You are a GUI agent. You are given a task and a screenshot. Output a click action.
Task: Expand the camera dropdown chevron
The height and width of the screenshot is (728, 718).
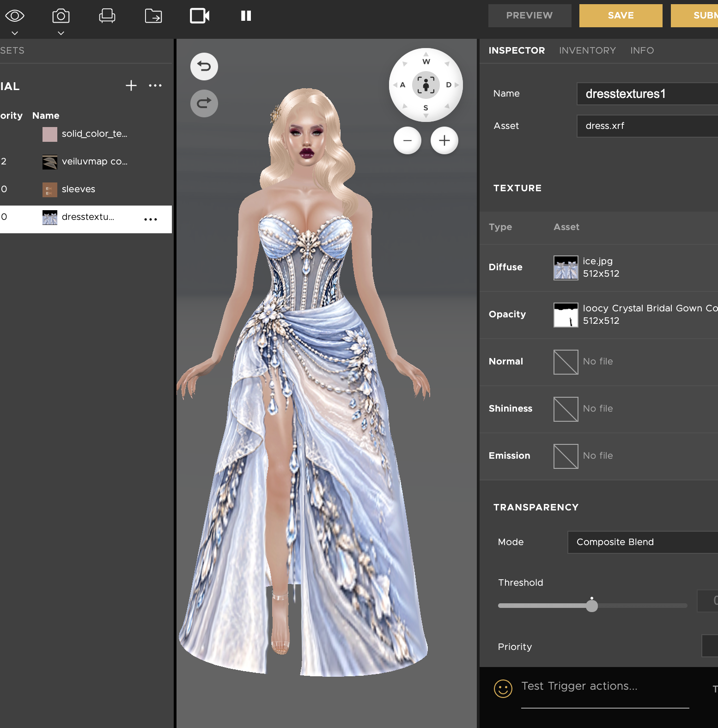coord(61,33)
